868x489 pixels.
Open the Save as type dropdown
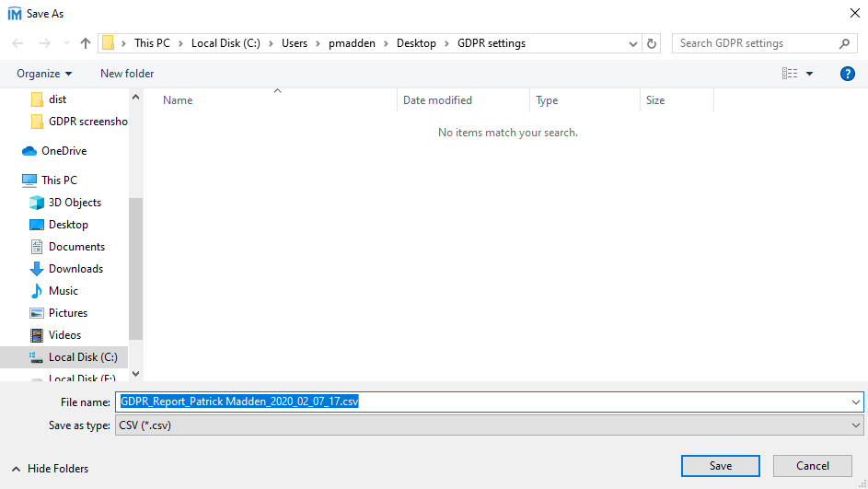click(489, 425)
